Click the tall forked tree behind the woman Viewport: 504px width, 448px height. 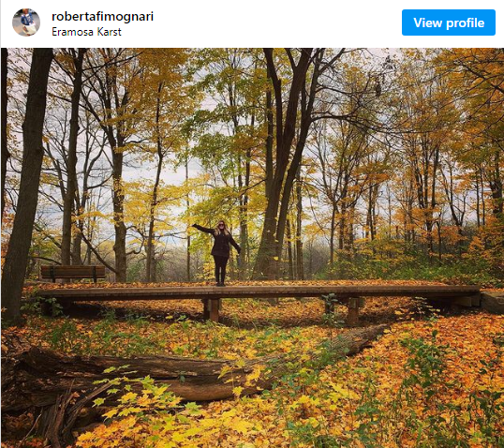pyautogui.click(x=283, y=161)
